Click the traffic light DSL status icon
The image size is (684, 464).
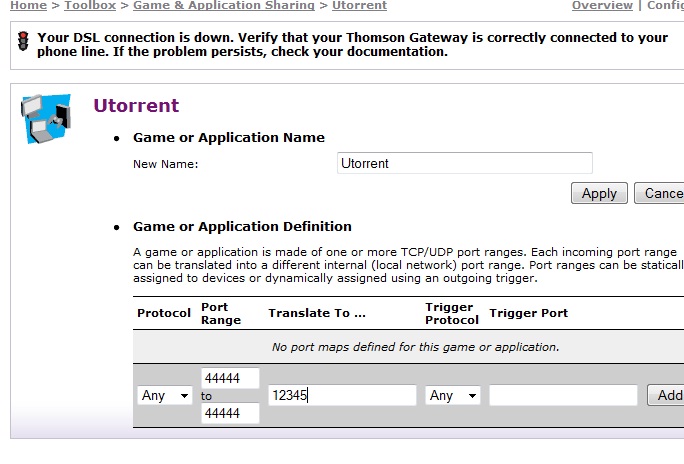click(23, 41)
